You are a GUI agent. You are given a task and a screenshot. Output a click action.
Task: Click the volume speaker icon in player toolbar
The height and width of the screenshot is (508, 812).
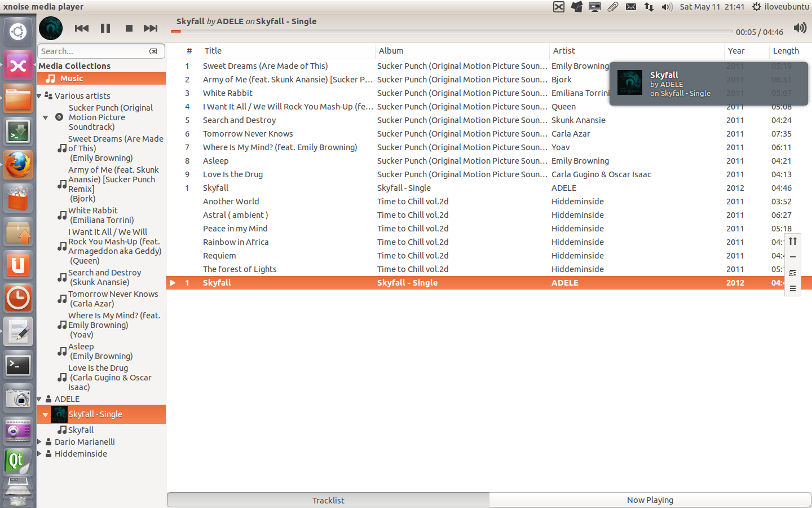tap(800, 28)
